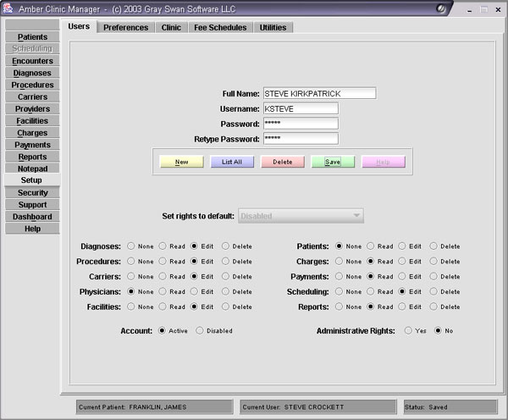Set Patients rights to Edit
Image resolution: width=508 pixels, height=420 pixels.
tap(401, 246)
